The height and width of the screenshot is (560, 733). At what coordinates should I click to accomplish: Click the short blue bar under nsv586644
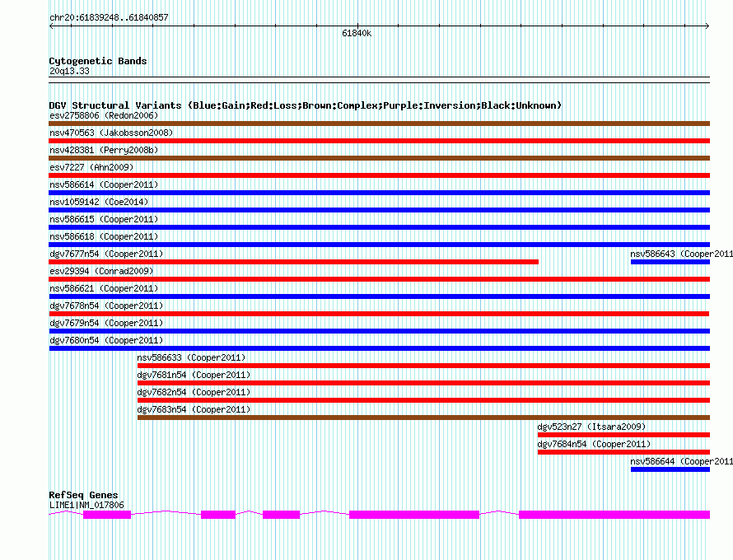[670, 469]
